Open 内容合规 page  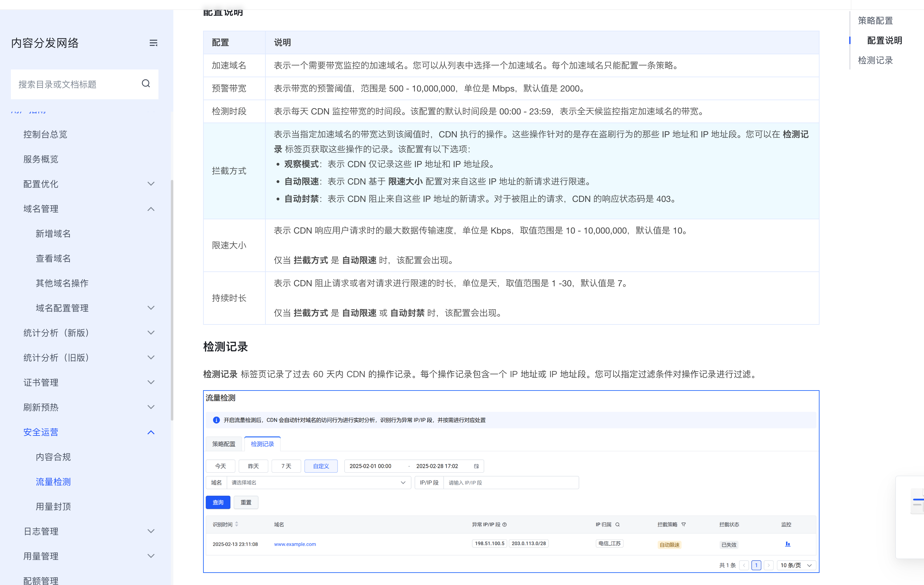pos(53,457)
